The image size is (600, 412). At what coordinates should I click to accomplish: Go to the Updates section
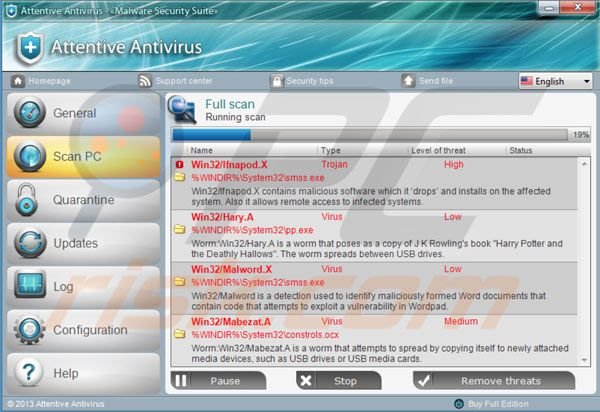[x=83, y=243]
